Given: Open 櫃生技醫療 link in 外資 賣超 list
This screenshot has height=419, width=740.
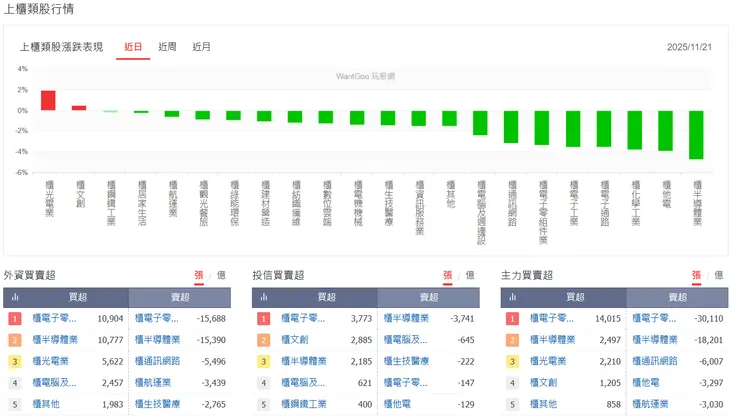Looking at the screenshot, I should coord(158,404).
